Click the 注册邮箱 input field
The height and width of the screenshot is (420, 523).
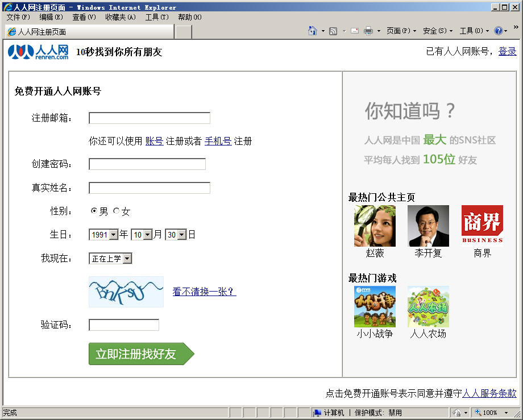(150, 118)
